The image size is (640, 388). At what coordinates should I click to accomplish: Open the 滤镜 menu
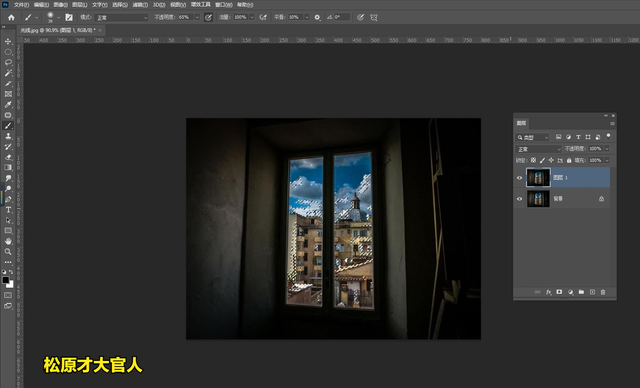(140, 5)
